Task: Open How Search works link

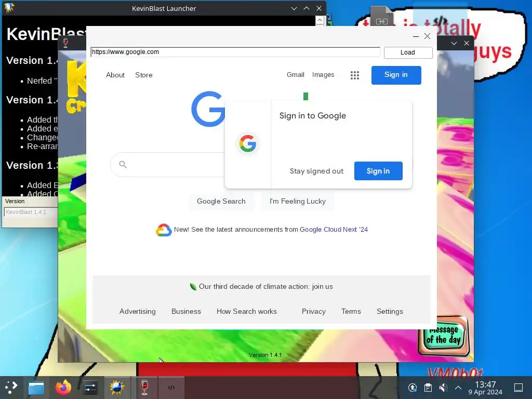Action: click(x=247, y=312)
